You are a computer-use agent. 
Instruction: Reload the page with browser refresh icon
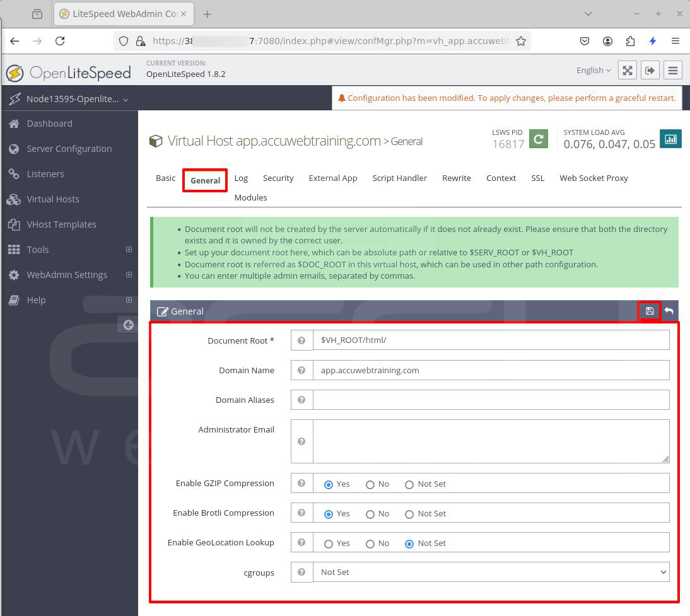pyautogui.click(x=60, y=41)
